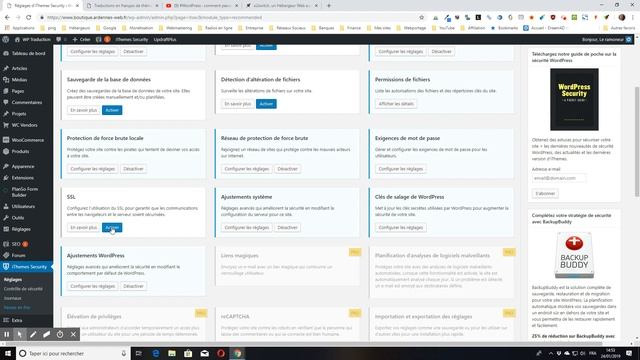Viewport: 640px width, 360px height.
Task: Click the browser address bar
Action: tap(229, 18)
